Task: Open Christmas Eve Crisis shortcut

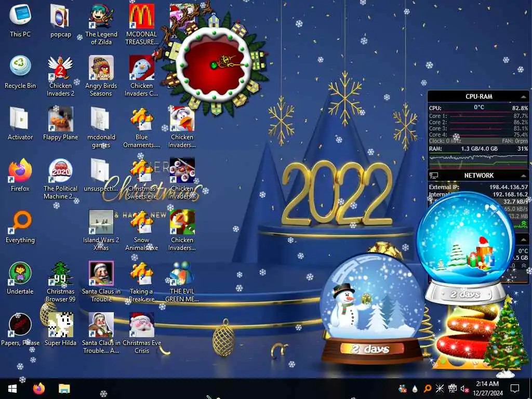Action: [x=141, y=333]
